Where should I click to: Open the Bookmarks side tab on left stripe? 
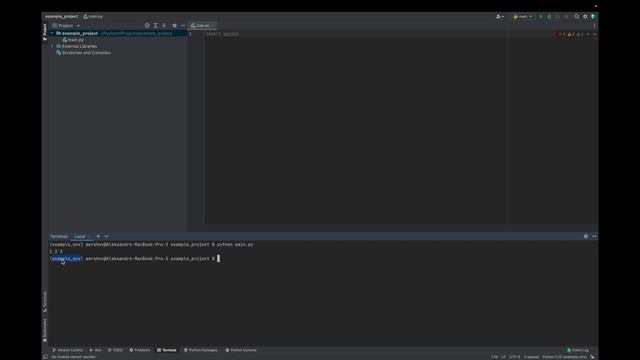coord(45,330)
